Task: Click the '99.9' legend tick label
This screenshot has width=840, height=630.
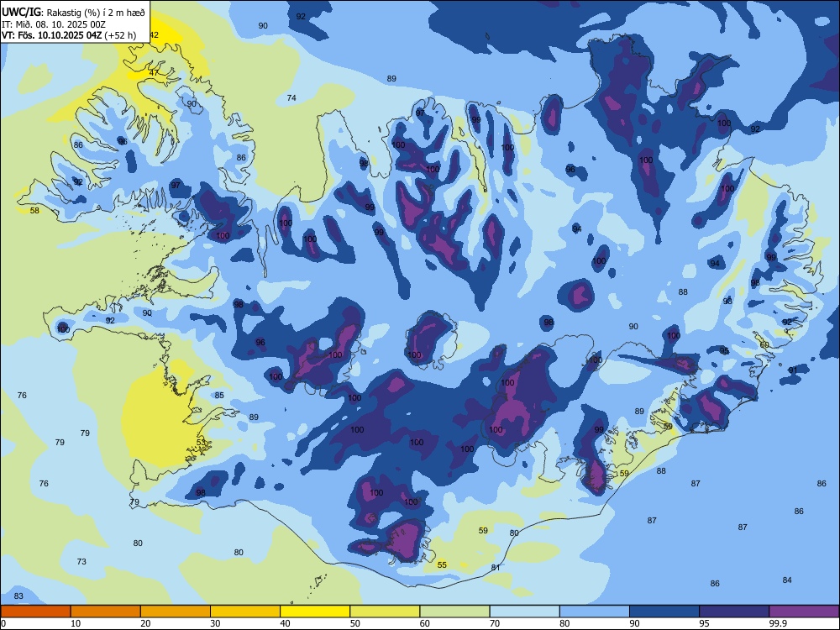Action: pos(777,623)
